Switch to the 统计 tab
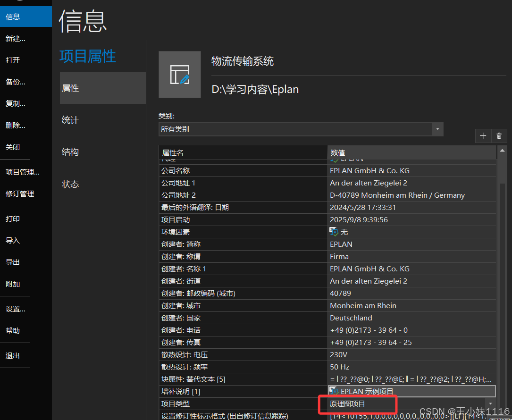 (x=69, y=120)
